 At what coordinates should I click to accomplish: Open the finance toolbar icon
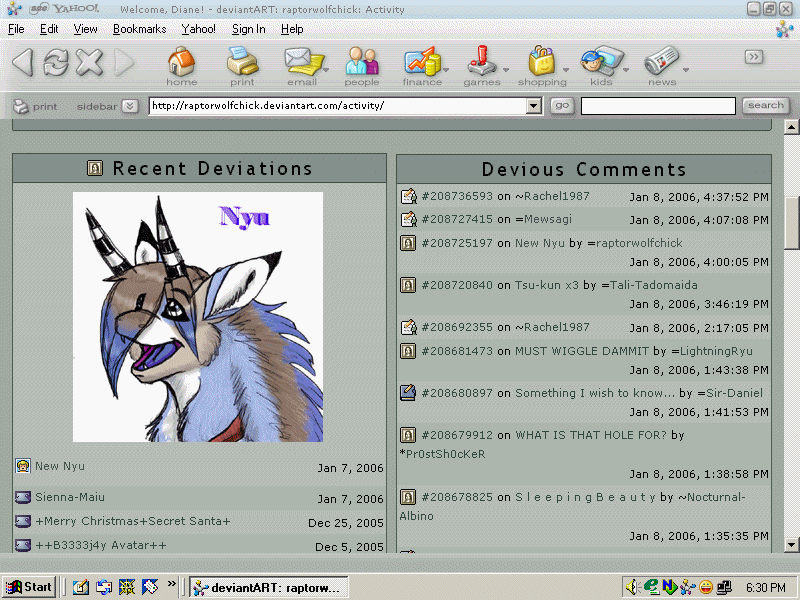(422, 66)
